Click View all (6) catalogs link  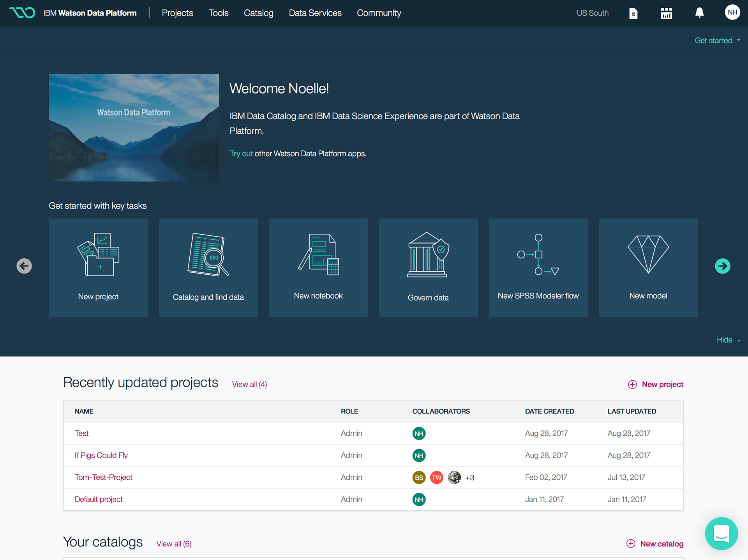[x=174, y=544]
